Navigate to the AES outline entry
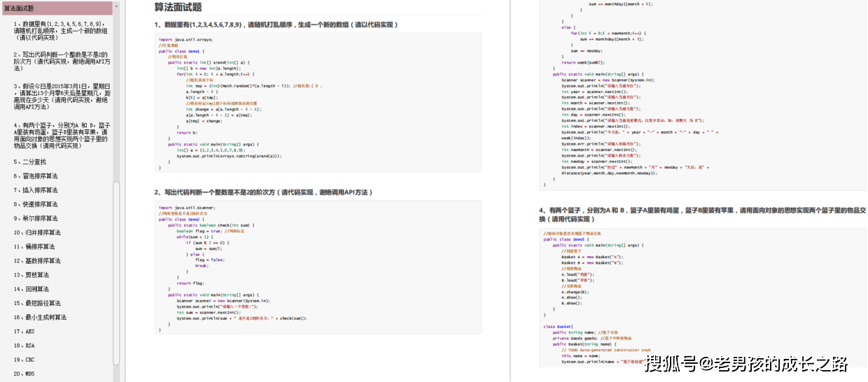 29,331
